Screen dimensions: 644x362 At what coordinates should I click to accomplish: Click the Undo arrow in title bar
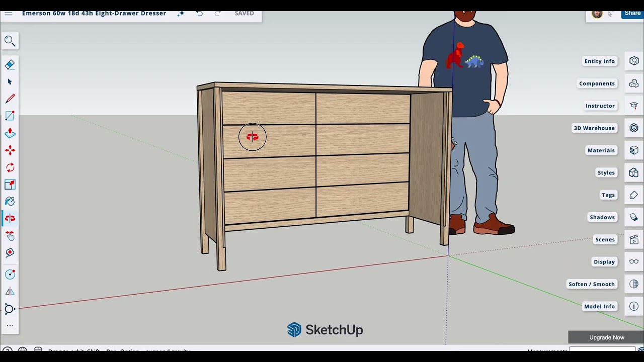(x=200, y=14)
